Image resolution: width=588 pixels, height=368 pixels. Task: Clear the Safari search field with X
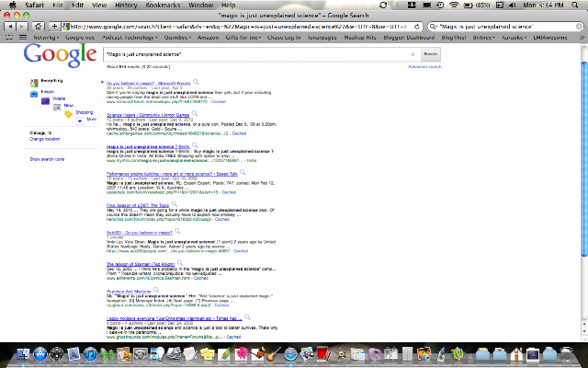579,27
